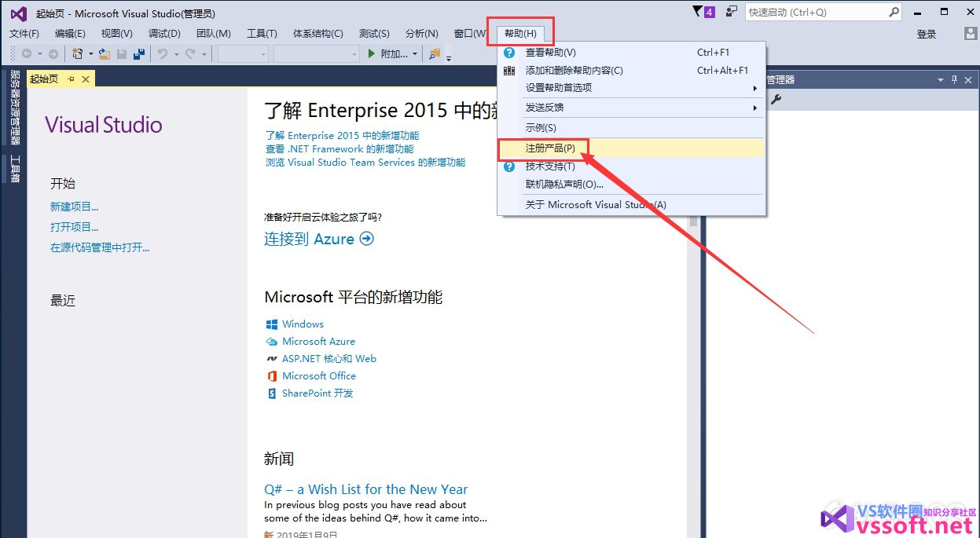980x538 pixels.
Task: Close the 起始页 tab
Action: [x=85, y=79]
